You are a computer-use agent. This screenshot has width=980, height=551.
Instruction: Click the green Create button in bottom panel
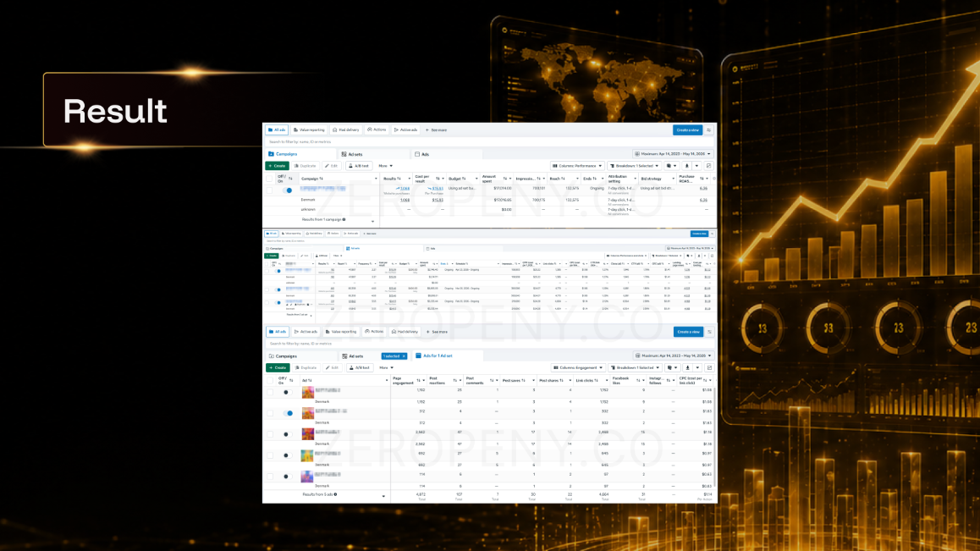(277, 367)
